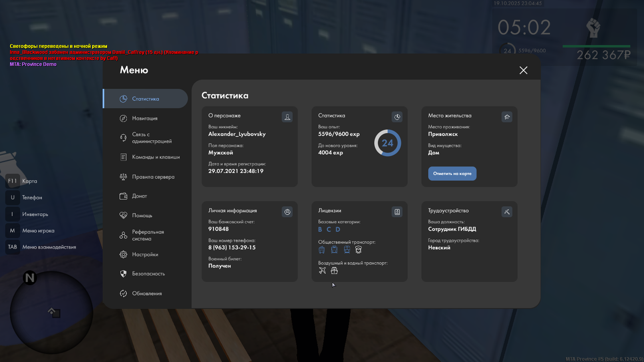Image resolution: width=644 pixels, height=362 pixels.
Task: Click the tram license icon
Action: point(347,250)
